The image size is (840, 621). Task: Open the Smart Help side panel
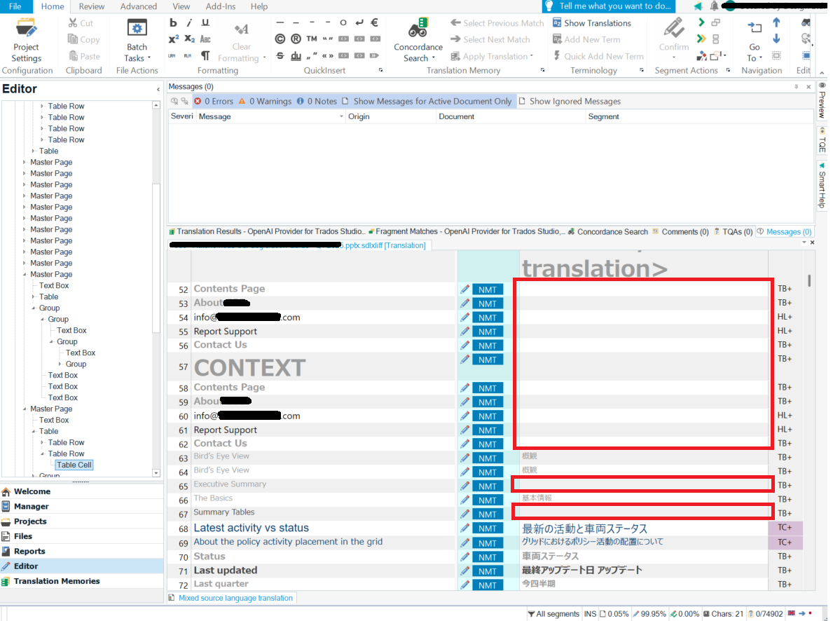tap(822, 186)
